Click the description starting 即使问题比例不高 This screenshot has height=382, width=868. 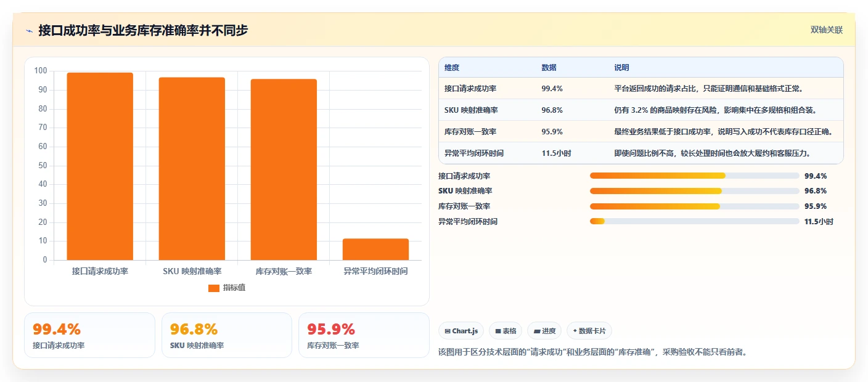point(712,153)
